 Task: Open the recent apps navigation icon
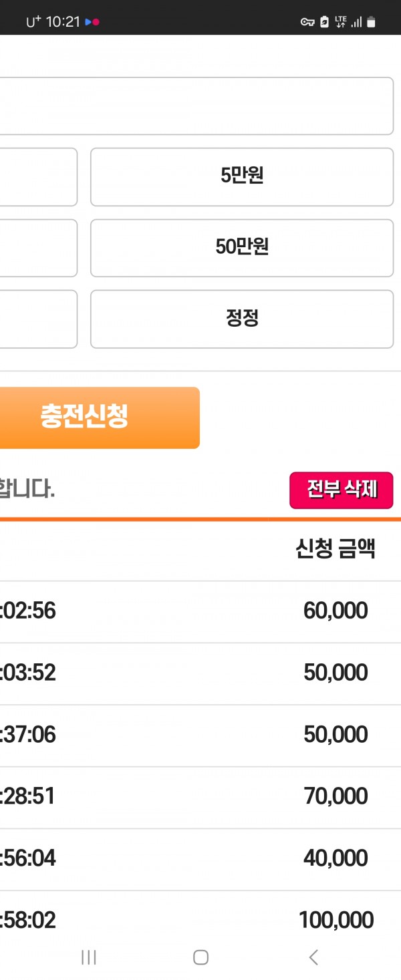(88, 957)
